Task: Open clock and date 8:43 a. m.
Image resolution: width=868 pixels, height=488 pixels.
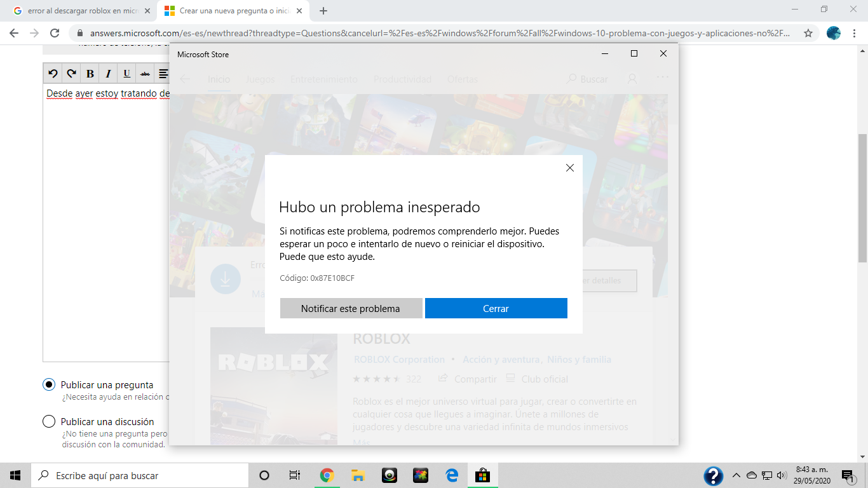Action: pos(811,475)
